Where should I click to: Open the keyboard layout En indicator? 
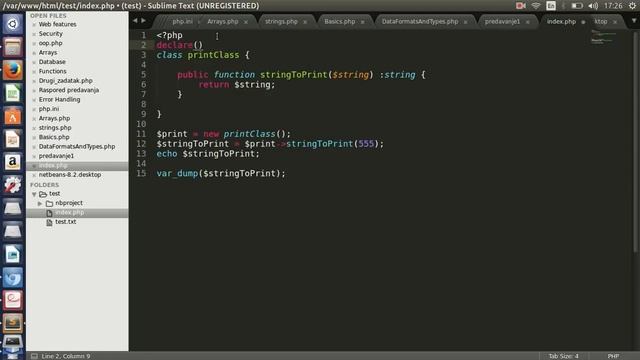point(551,6)
